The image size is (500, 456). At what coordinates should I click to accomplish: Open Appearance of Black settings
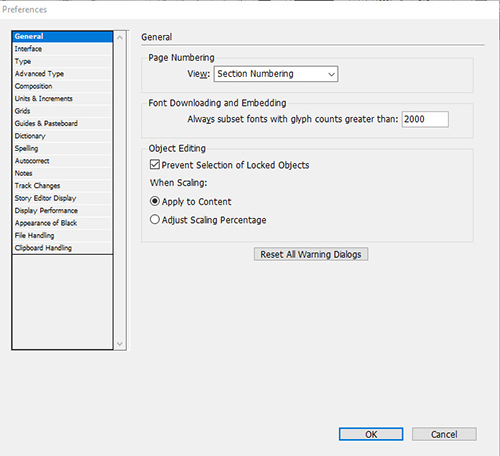coord(62,223)
